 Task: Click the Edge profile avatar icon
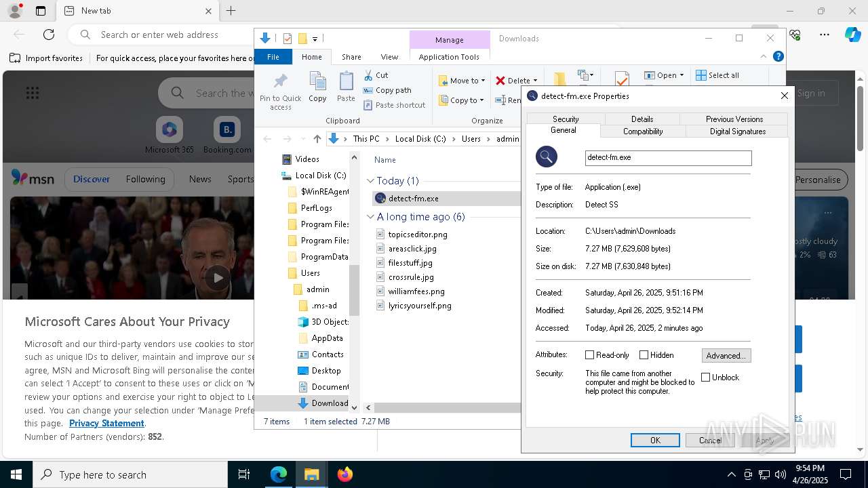pyautogui.click(x=14, y=11)
